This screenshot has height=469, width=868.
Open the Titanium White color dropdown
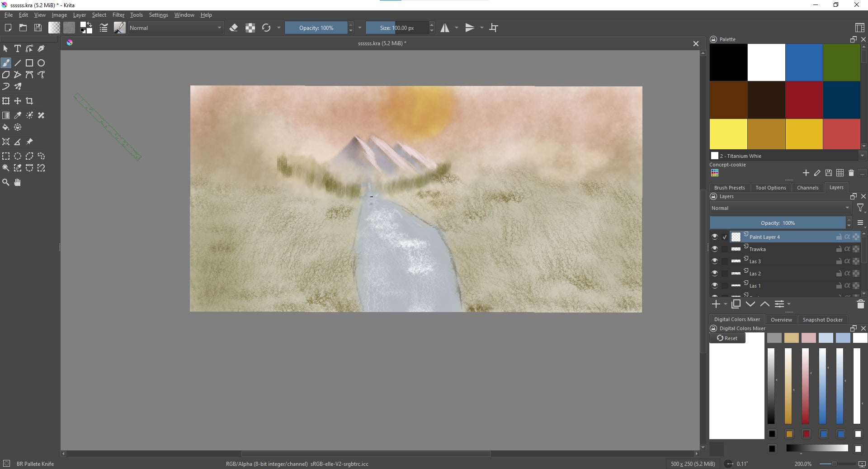pyautogui.click(x=862, y=156)
